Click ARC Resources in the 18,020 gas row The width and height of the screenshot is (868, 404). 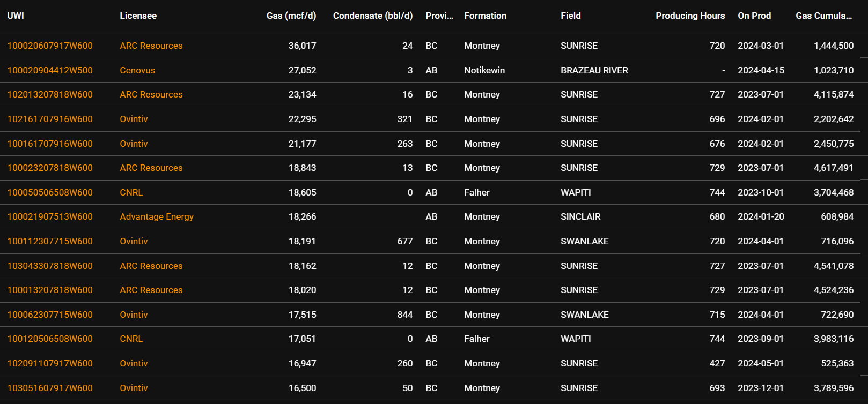pos(151,290)
